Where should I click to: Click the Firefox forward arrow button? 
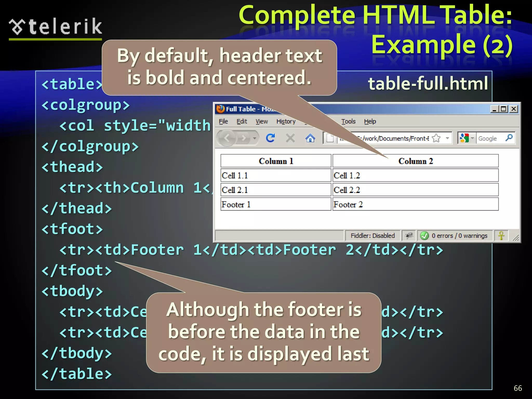click(x=244, y=138)
